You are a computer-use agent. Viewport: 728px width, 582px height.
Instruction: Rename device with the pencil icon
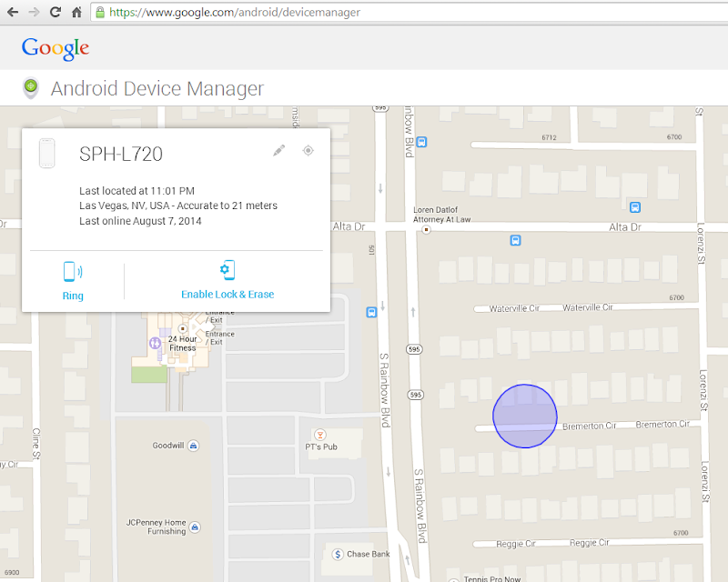coord(279,150)
